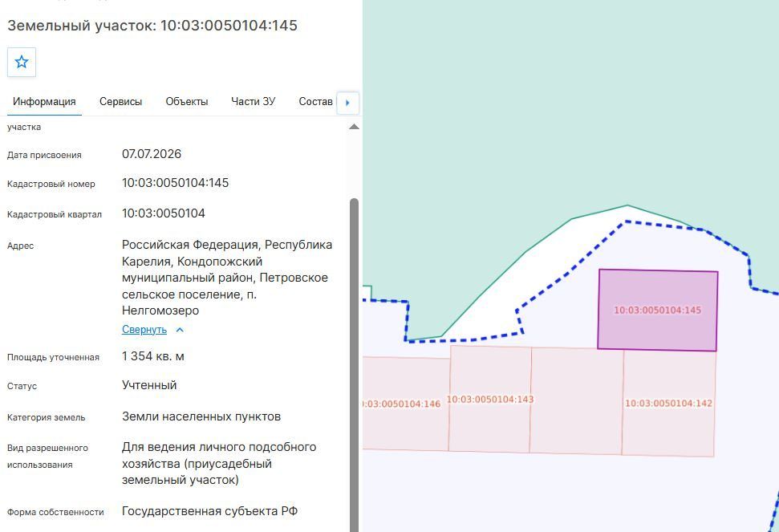Click the value Земли населенных пунктов
779x532 pixels.
[x=201, y=416]
